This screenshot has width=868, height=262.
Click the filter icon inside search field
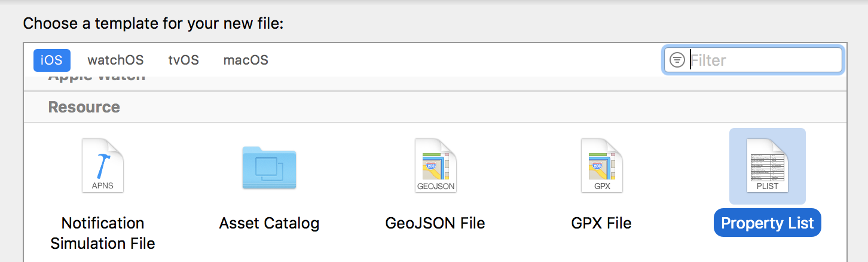tap(677, 60)
